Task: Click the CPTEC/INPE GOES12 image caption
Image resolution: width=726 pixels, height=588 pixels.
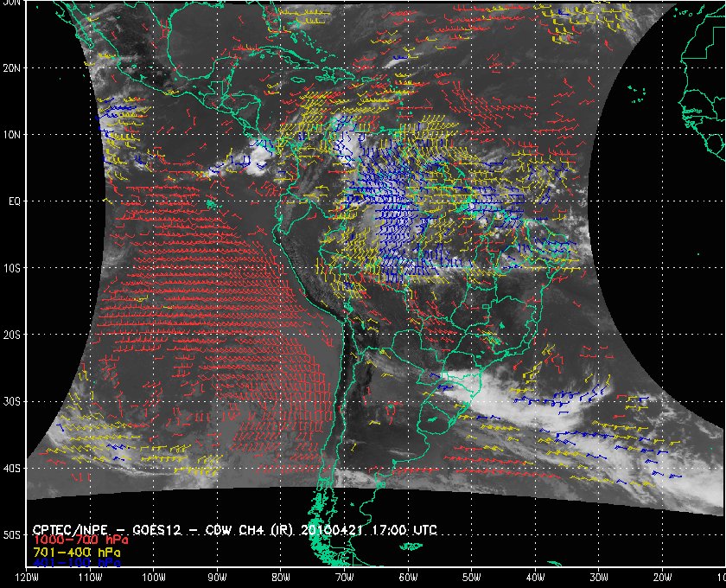Action: point(235,529)
